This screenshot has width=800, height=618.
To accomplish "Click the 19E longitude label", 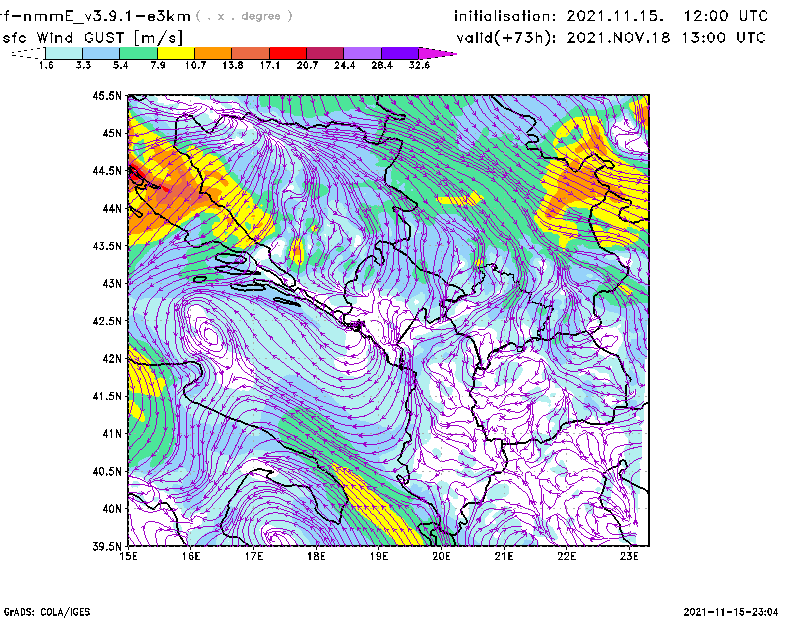I will pyautogui.click(x=379, y=556).
